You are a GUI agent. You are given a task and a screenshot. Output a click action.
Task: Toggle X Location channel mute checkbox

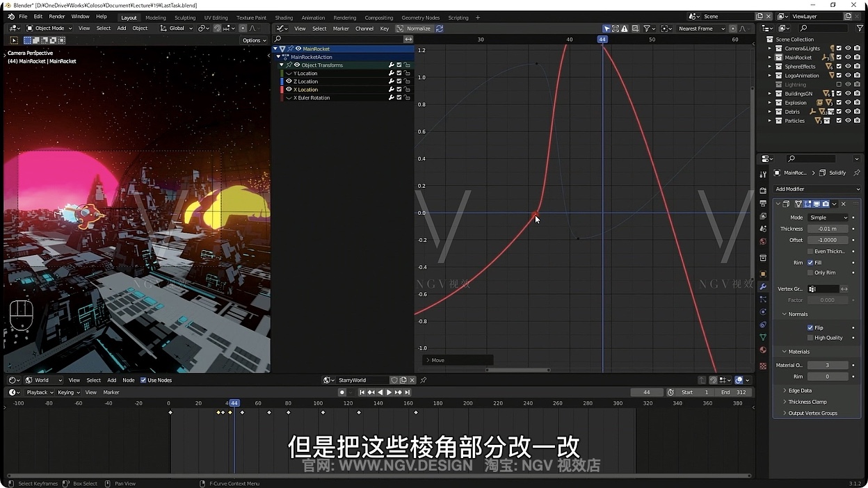click(399, 90)
